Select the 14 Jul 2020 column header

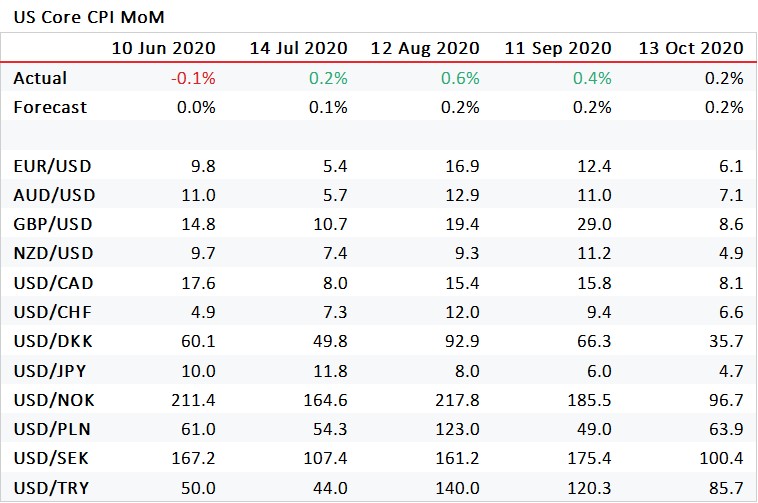[298, 48]
